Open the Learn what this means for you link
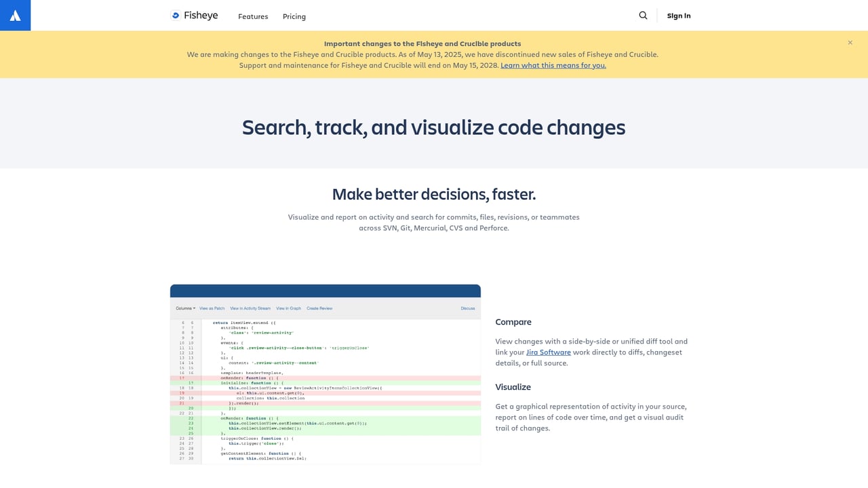The width and height of the screenshot is (868, 488). coord(553,65)
